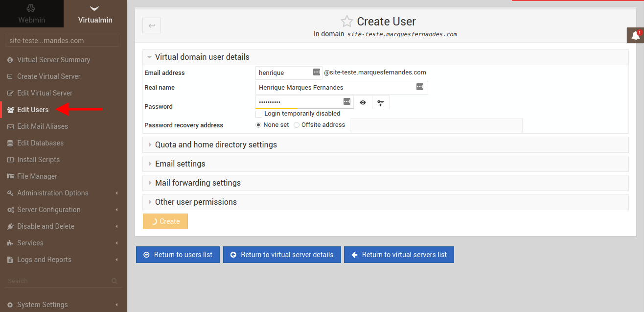Viewport: 644px width, 312px height.
Task: Click the Logs and Reports file icon
Action: tap(10, 260)
